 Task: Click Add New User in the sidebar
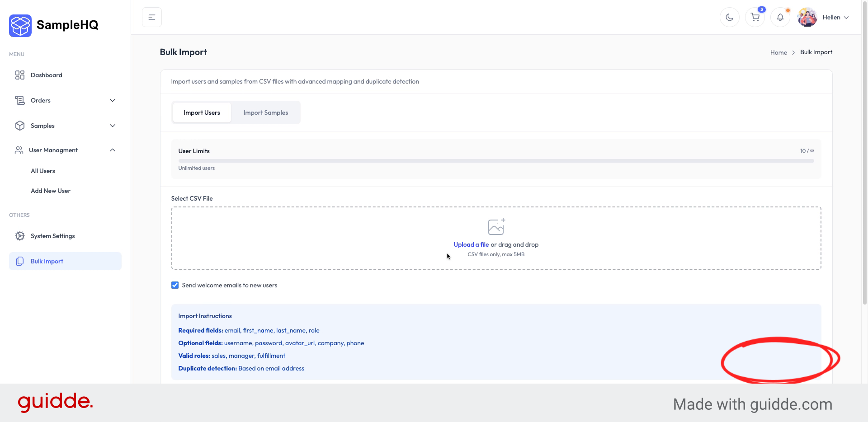[51, 191]
